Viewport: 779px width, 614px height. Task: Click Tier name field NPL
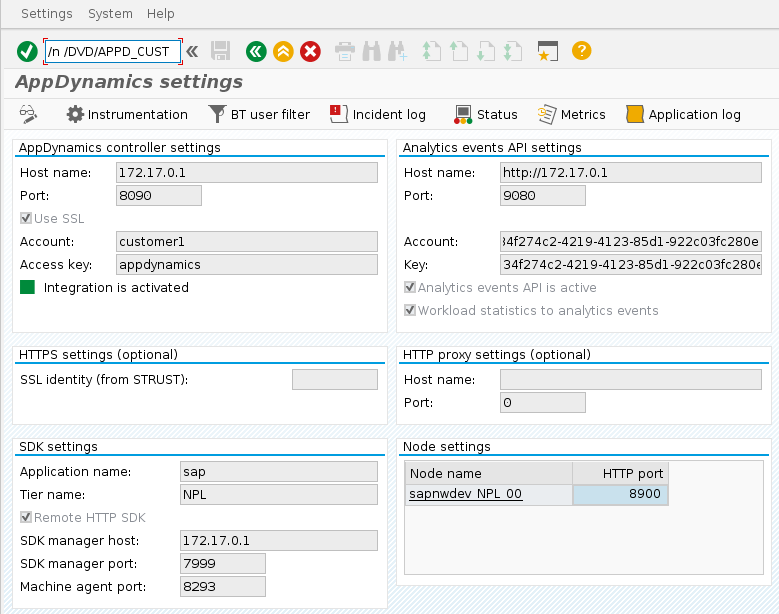pyautogui.click(x=278, y=494)
